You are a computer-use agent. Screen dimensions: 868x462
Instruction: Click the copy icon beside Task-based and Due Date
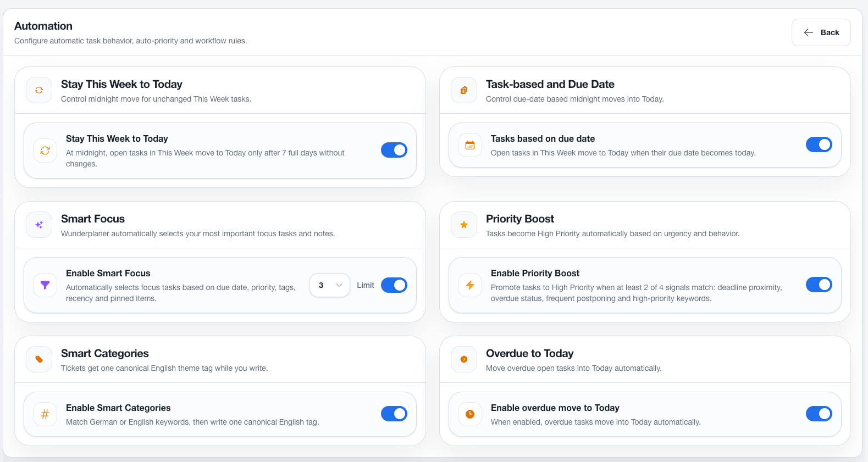click(x=464, y=90)
